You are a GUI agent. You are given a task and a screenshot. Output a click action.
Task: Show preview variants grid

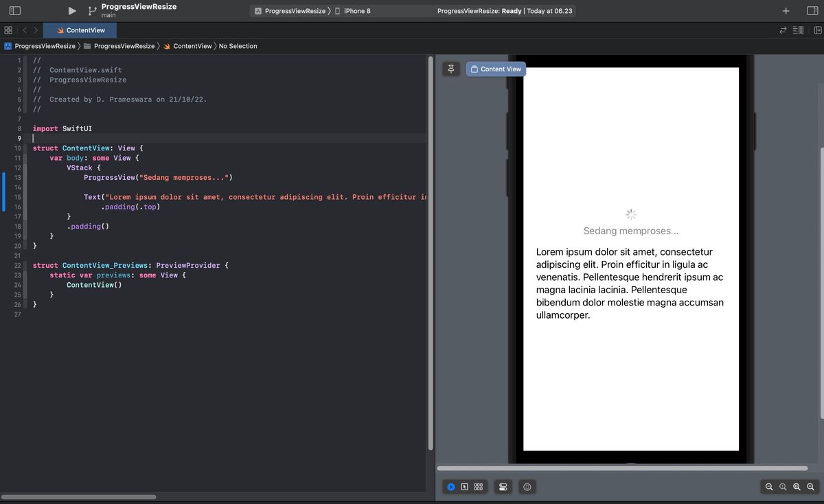479,487
